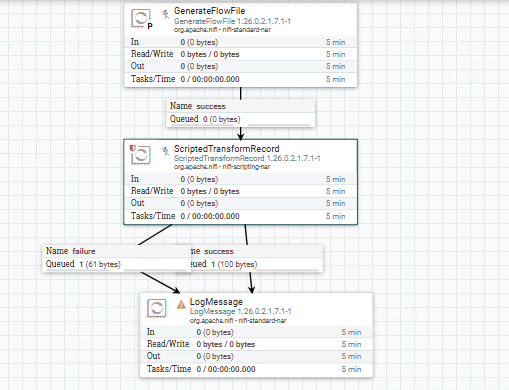Click the queue size bar on failure connection

point(155,270)
